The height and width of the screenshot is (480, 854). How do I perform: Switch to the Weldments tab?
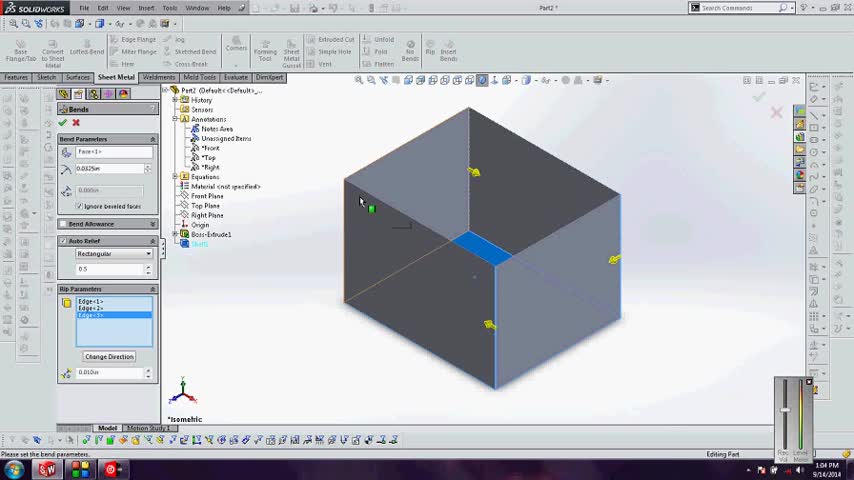159,77
